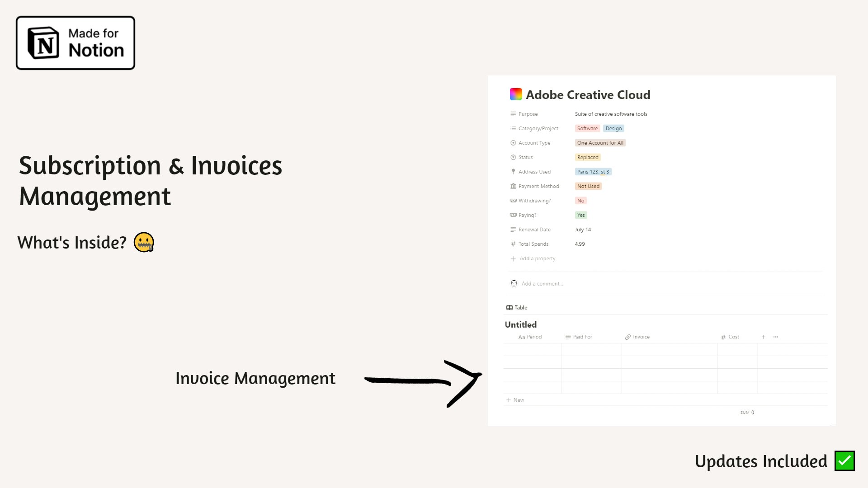Viewport: 868px width, 488px height.
Task: Click the Paying? property label
Action: click(x=527, y=215)
